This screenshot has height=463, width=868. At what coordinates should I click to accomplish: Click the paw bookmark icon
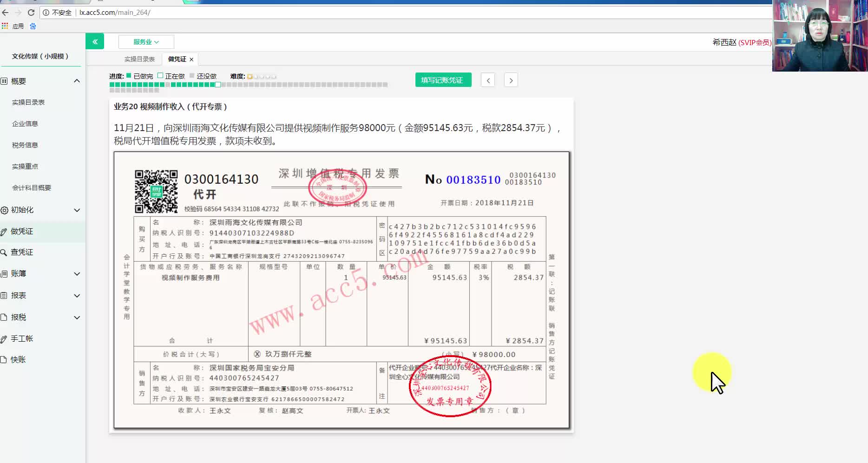click(x=33, y=26)
